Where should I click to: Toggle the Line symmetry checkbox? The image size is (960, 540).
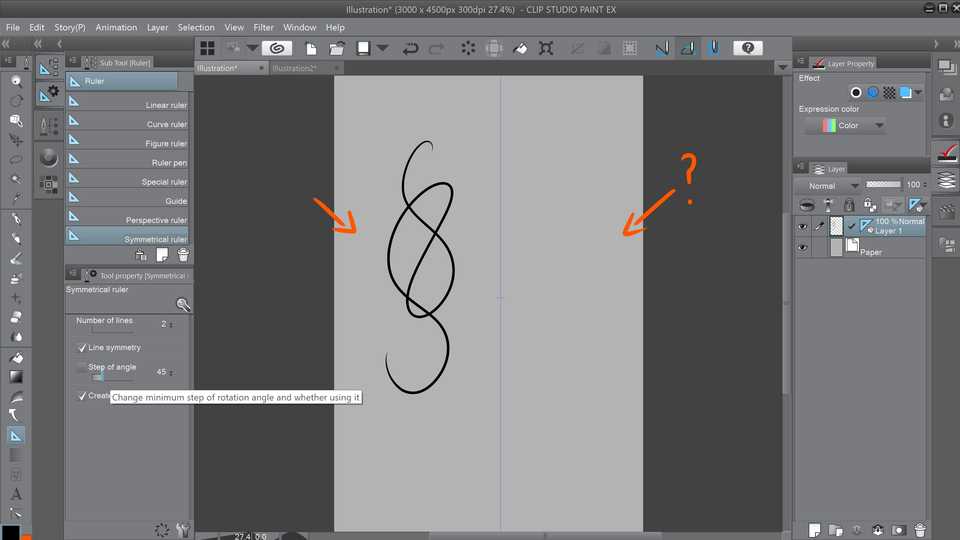tap(83, 348)
